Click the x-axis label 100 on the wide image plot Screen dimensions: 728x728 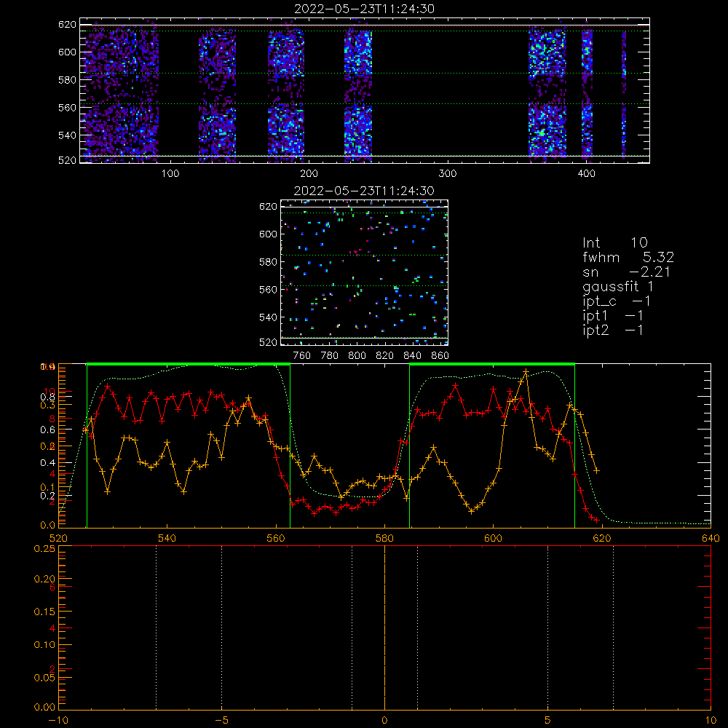tap(170, 174)
